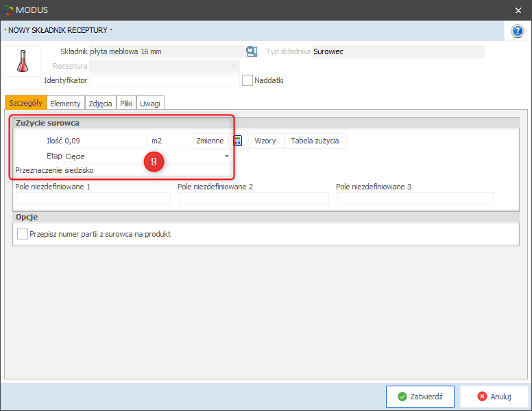Expand the Etap dropdown list
The height and width of the screenshot is (411, 532).
(227, 156)
